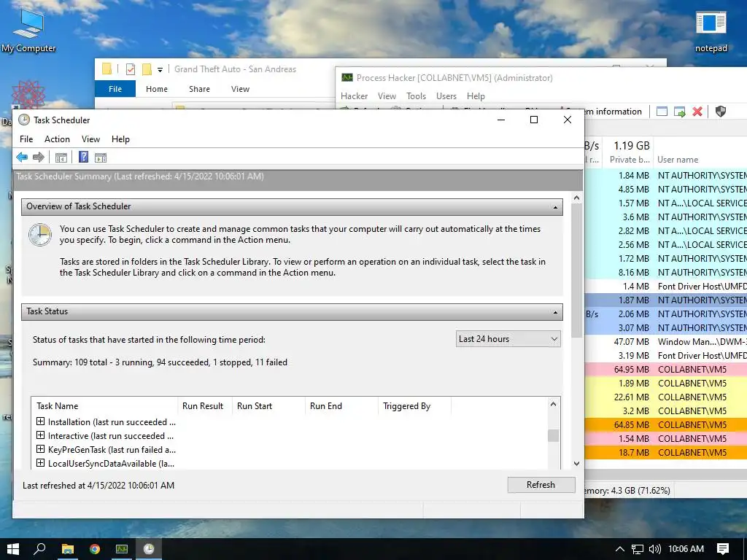Click the summary pane scrollbar up arrow

point(576,198)
